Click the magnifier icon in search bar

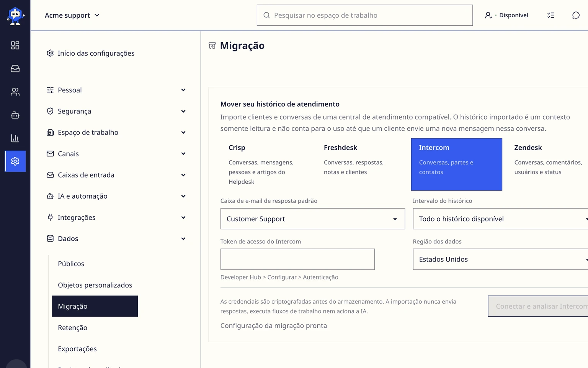point(266,15)
